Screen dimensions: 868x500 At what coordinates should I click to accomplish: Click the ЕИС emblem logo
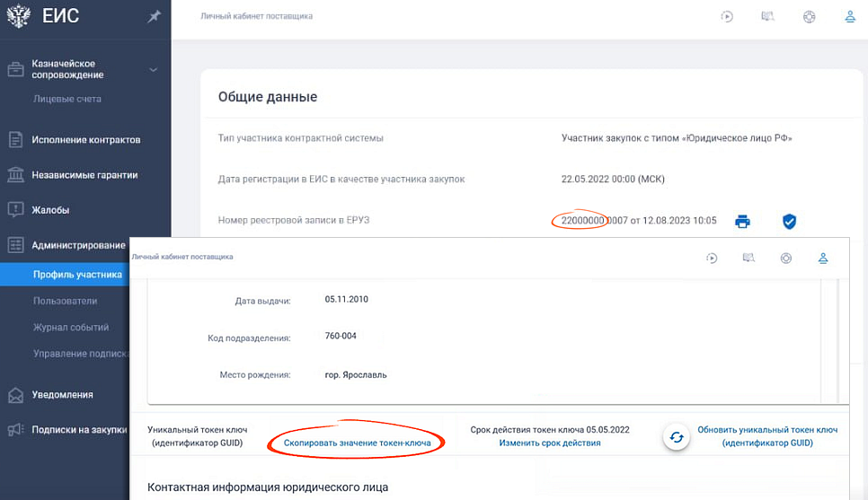(x=18, y=17)
